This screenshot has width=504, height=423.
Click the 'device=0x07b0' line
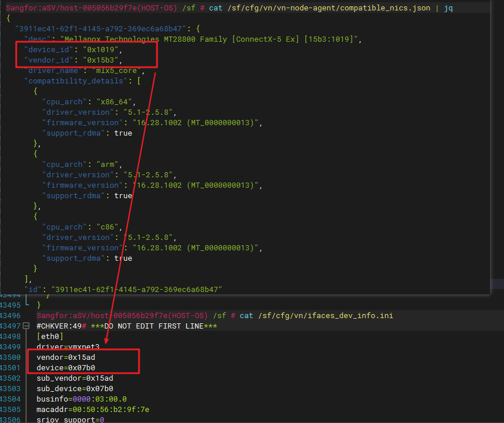click(x=66, y=368)
